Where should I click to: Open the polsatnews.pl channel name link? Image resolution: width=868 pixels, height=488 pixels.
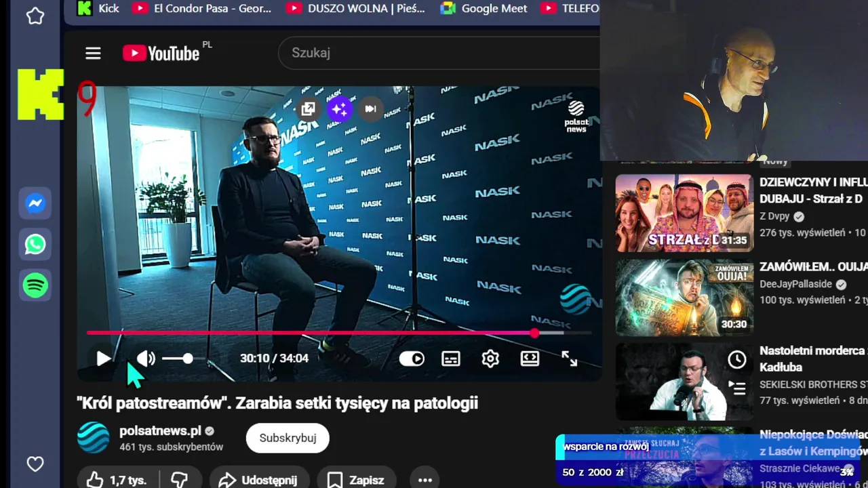(x=161, y=431)
